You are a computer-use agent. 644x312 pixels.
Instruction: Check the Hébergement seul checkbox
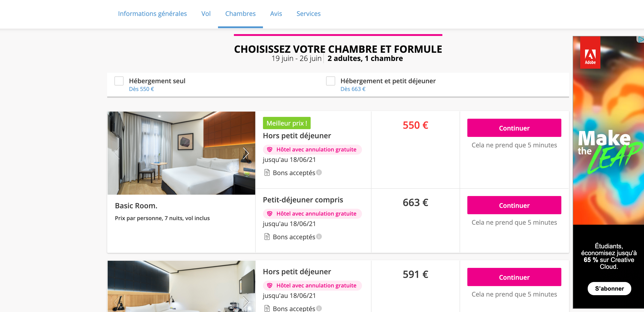tap(119, 81)
